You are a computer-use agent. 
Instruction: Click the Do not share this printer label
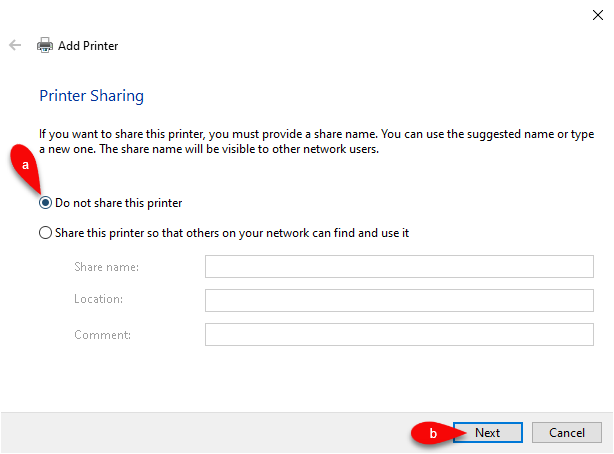point(119,203)
